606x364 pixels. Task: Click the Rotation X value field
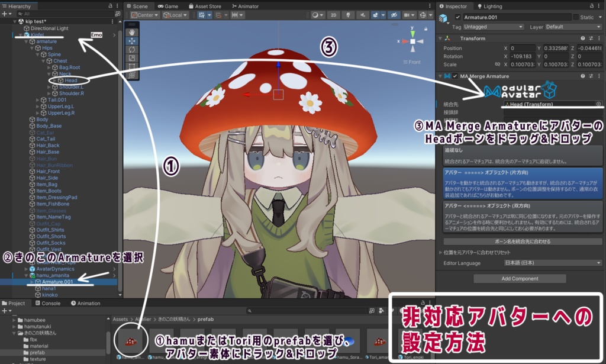522,56
